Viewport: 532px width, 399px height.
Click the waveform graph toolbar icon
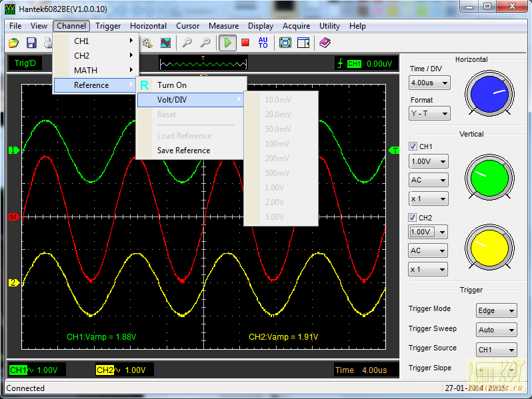165,43
